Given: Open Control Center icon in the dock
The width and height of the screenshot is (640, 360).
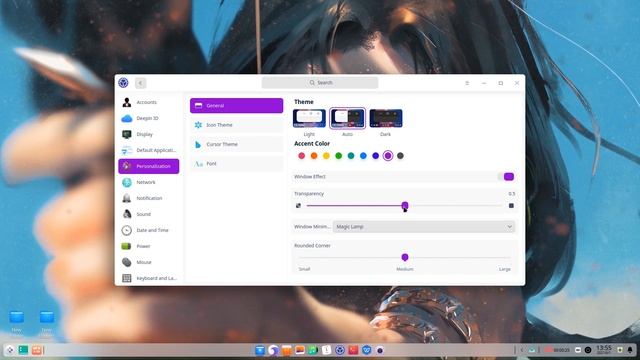Looking at the screenshot, I should click(340, 350).
